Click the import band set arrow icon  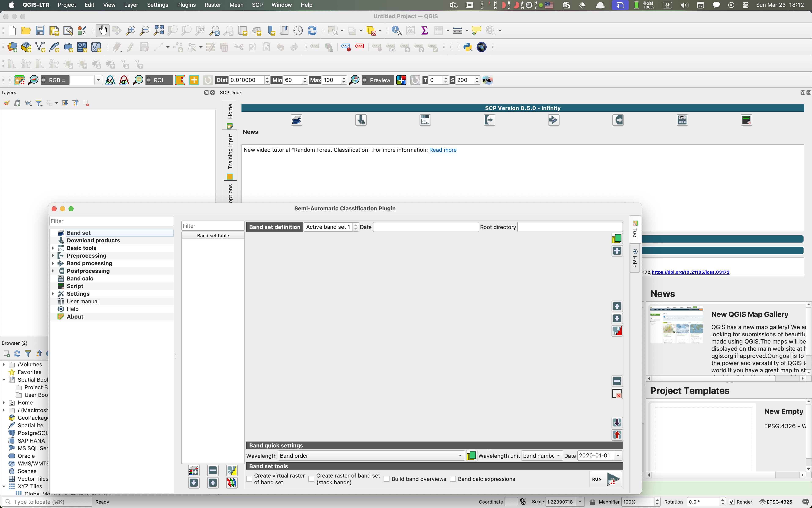coord(617,423)
